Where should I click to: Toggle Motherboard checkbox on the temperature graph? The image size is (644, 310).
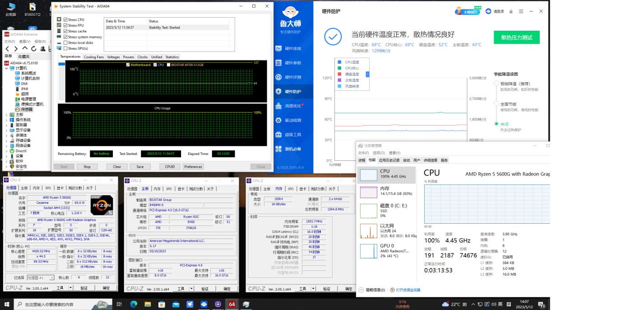[128, 65]
